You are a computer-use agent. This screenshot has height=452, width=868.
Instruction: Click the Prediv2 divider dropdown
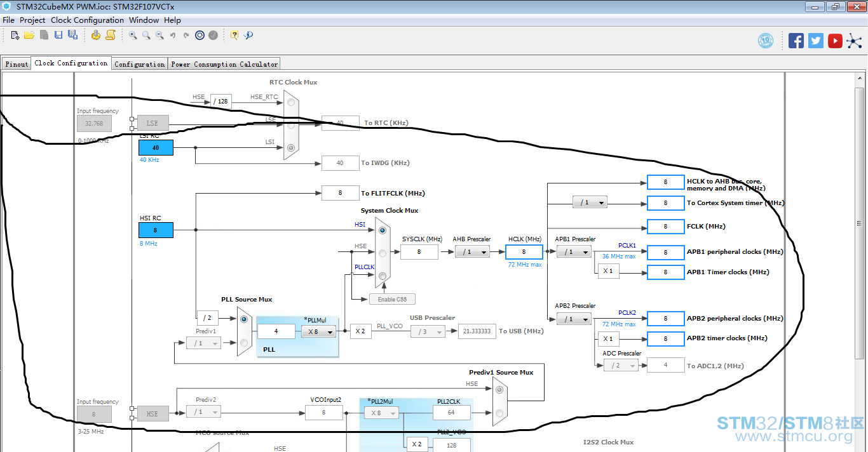pos(203,412)
